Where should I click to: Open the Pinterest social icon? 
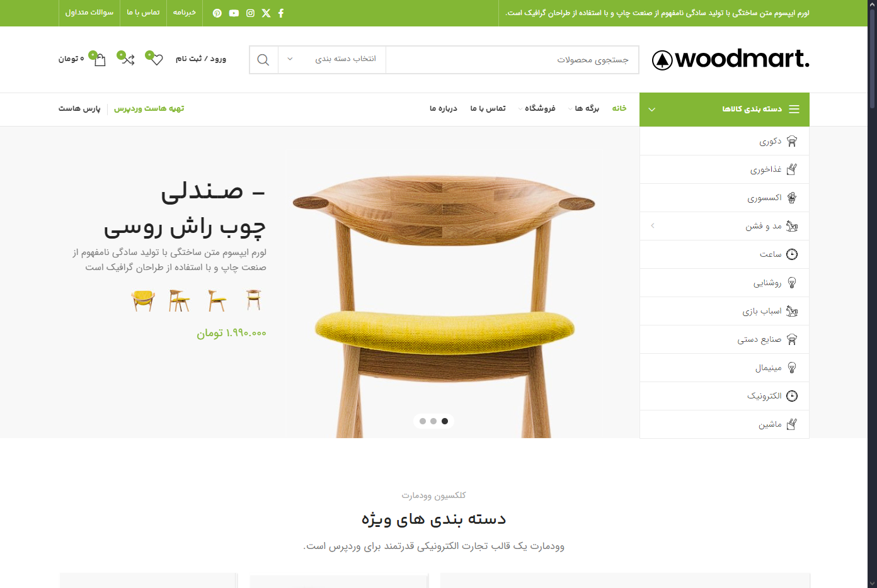[x=217, y=13]
